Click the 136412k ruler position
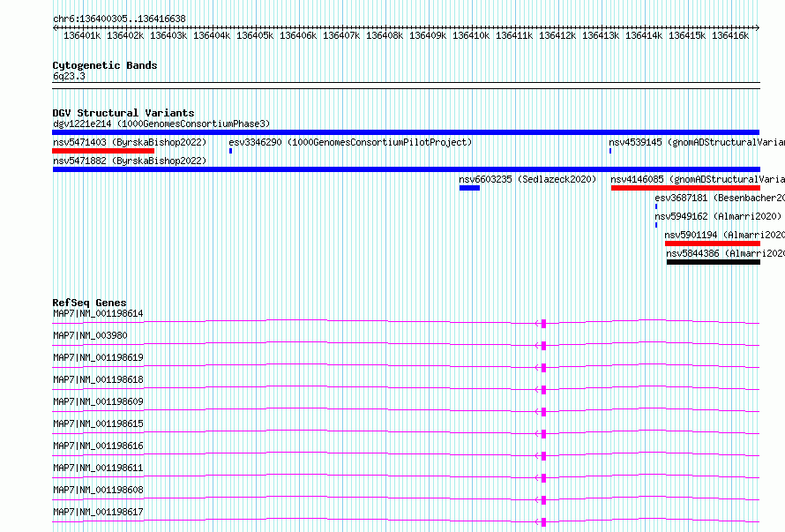 click(557, 35)
